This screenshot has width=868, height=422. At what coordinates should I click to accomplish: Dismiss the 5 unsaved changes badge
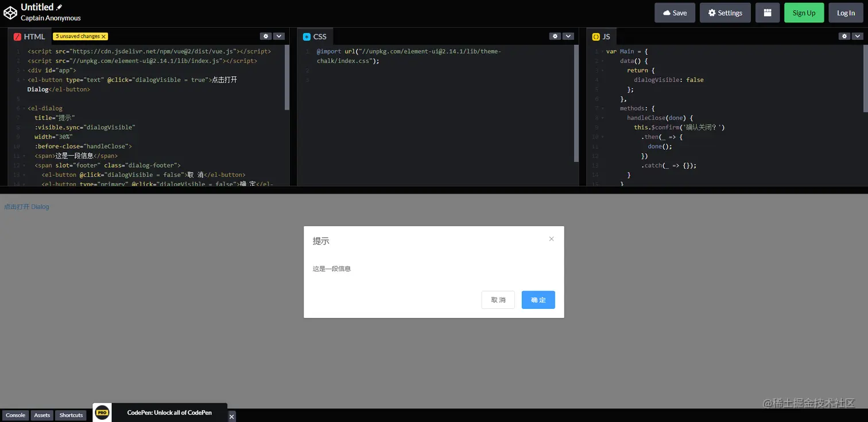pyautogui.click(x=104, y=37)
